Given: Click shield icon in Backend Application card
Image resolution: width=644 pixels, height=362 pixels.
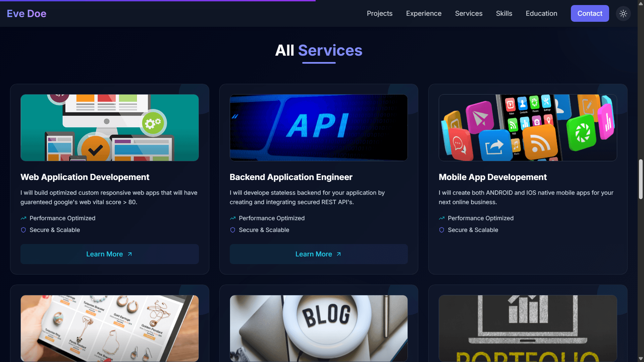Looking at the screenshot, I should [233, 230].
